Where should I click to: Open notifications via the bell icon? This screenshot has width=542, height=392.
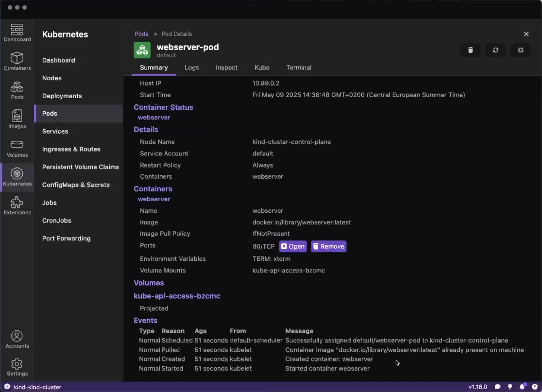[x=521, y=387]
